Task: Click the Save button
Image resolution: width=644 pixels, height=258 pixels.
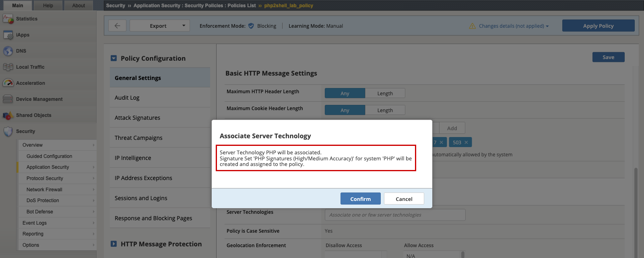Action: coord(609,57)
